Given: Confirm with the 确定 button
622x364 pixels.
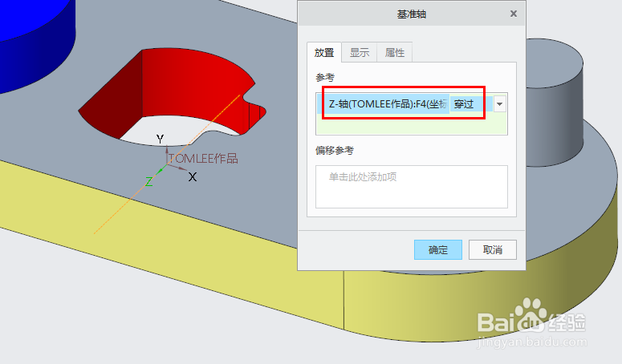Looking at the screenshot, I should [438, 250].
